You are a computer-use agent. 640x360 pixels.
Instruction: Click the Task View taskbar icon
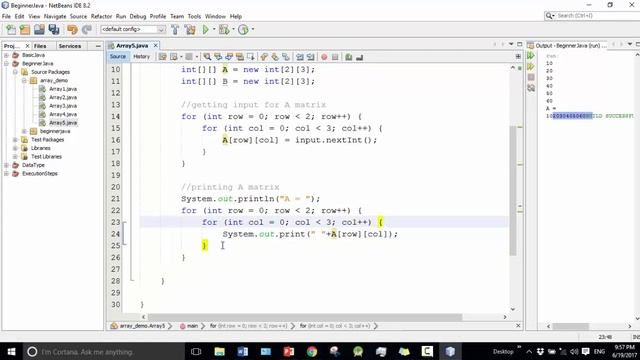[196, 351]
